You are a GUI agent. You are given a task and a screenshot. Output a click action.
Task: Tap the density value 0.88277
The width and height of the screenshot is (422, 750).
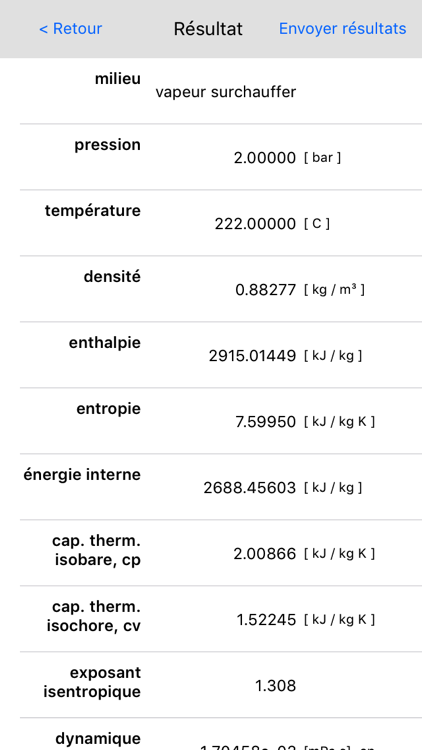(266, 290)
